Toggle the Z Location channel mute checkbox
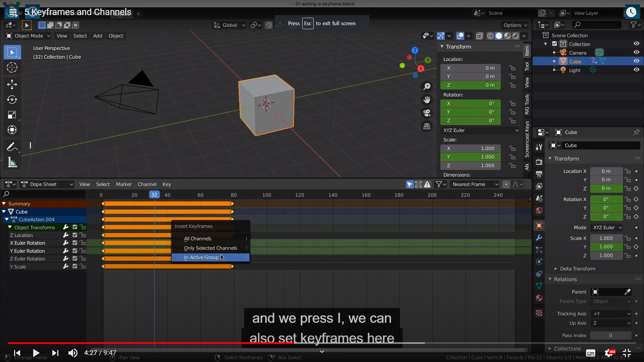The width and height of the screenshot is (644, 362). 75,235
